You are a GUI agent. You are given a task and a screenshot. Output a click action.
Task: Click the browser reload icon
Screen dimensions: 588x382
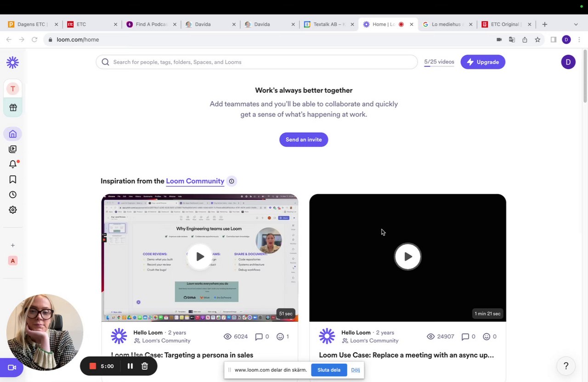click(34, 40)
